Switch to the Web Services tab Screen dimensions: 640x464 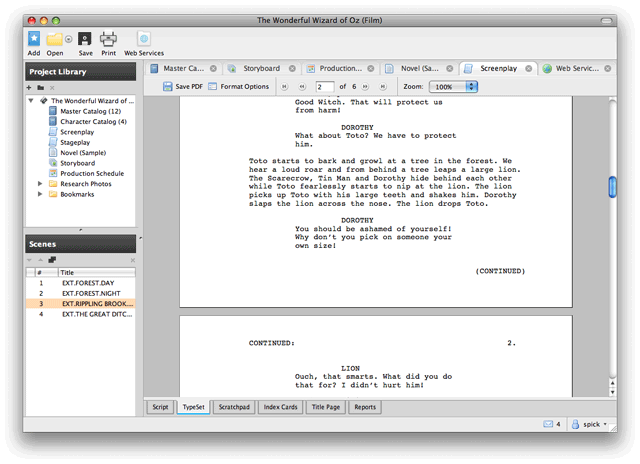click(x=577, y=69)
